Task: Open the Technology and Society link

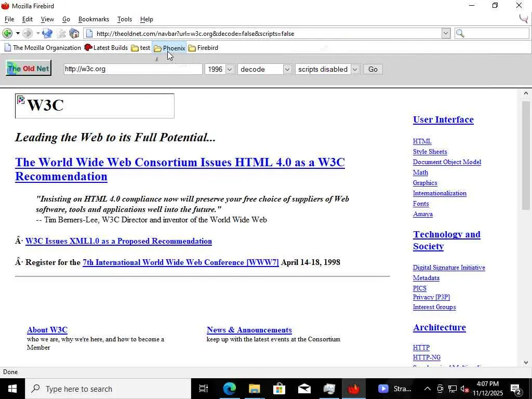Action: click(446, 240)
